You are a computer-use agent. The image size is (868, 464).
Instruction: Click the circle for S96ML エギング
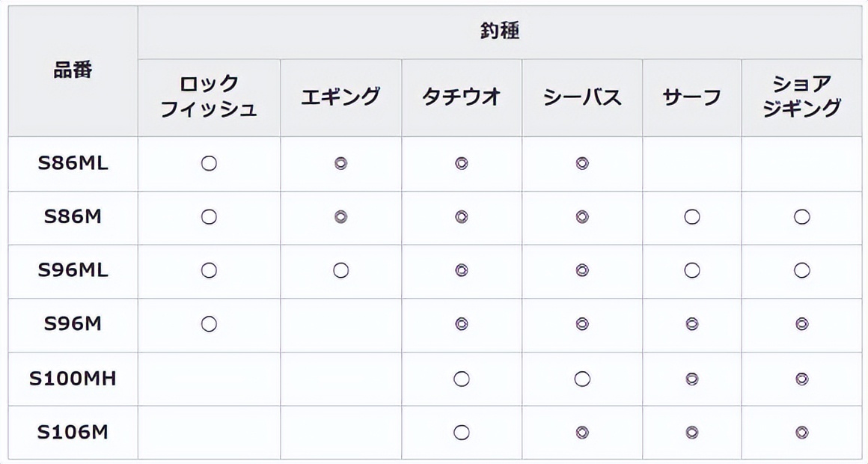[340, 270]
